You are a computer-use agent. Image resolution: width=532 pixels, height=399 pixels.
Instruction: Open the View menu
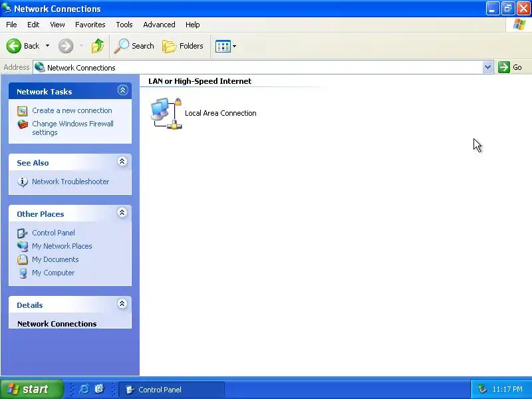57,25
